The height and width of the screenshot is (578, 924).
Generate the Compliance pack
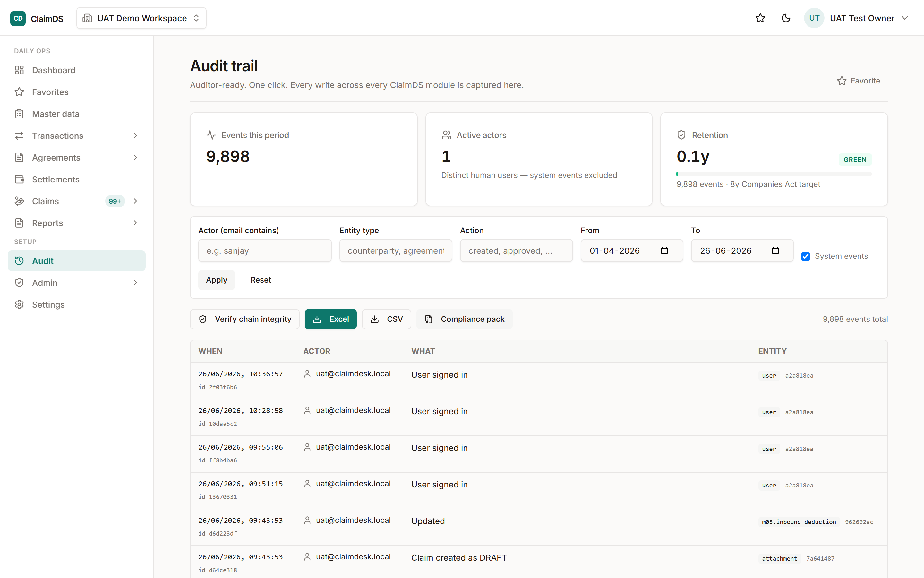(464, 319)
